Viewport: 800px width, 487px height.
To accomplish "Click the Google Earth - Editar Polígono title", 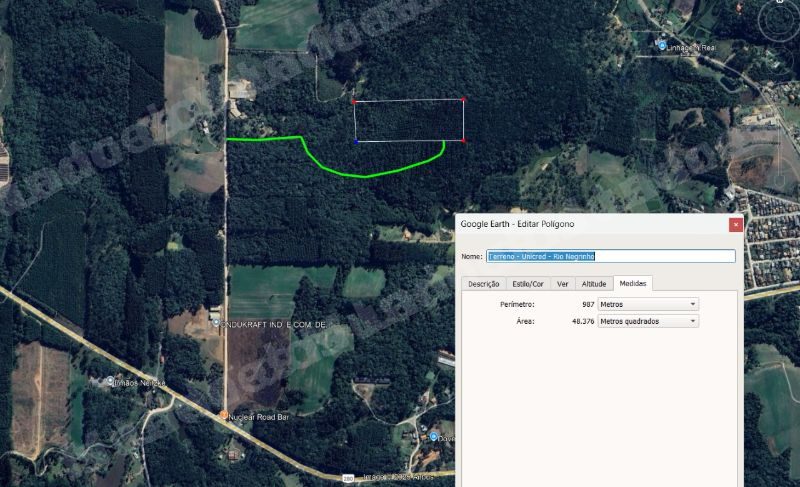I will point(517,224).
